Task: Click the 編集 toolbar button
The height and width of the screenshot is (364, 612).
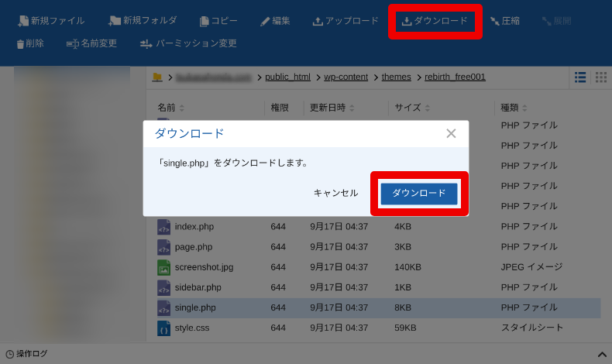Action: [275, 21]
